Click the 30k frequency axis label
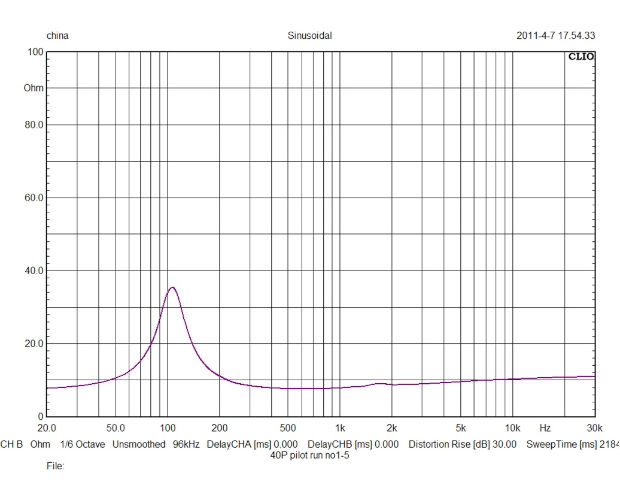Screen dimensions: 620x500 pyautogui.click(x=595, y=428)
